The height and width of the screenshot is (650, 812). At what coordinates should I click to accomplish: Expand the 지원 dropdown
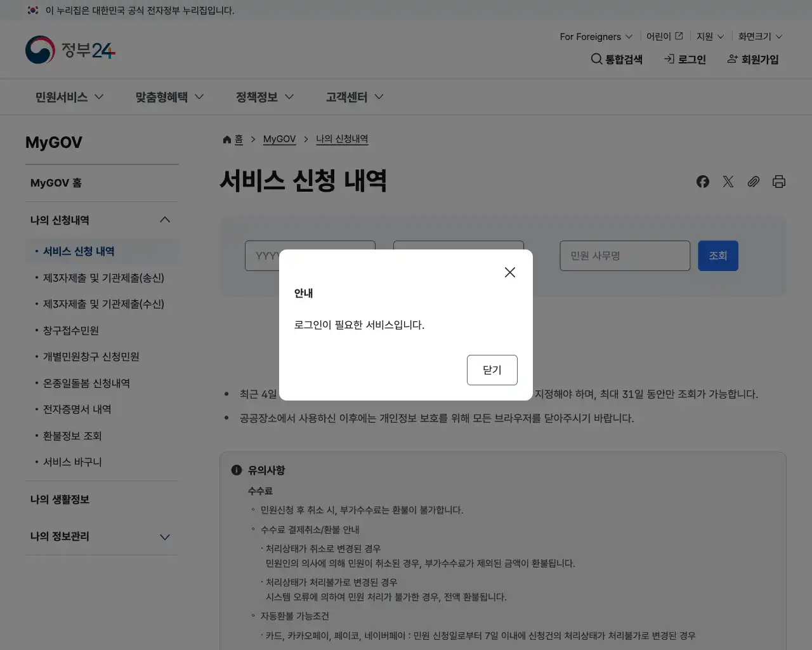coord(710,37)
